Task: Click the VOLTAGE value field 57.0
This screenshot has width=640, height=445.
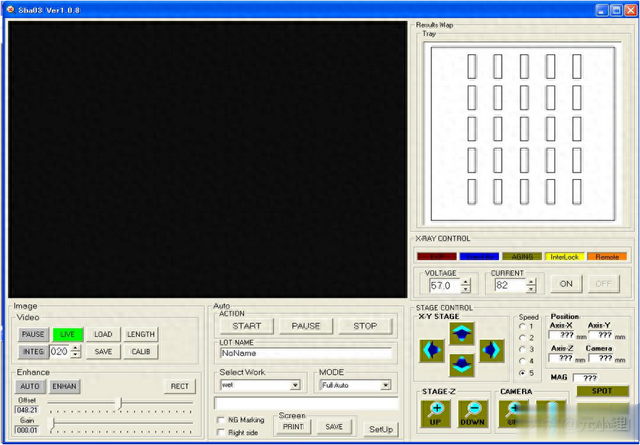Action: (x=444, y=285)
